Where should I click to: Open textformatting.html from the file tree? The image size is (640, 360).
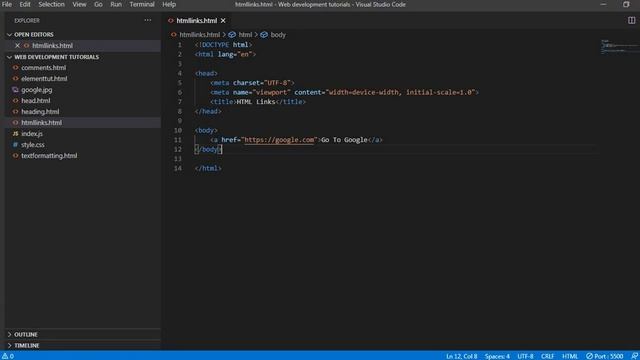(49, 156)
